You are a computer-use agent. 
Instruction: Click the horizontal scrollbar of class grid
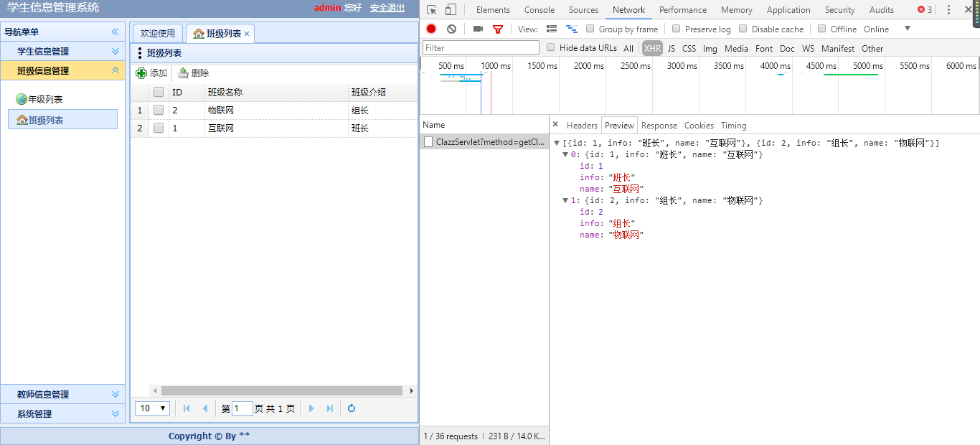tap(282, 390)
